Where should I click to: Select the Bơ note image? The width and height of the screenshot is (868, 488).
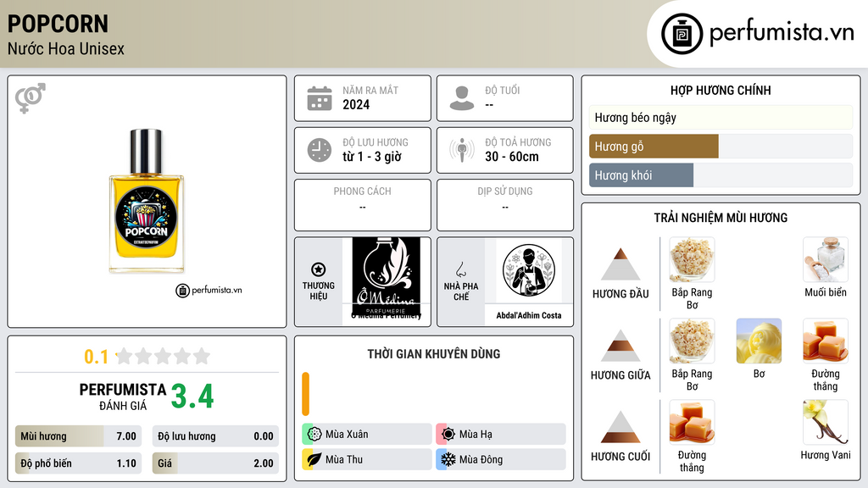click(759, 341)
